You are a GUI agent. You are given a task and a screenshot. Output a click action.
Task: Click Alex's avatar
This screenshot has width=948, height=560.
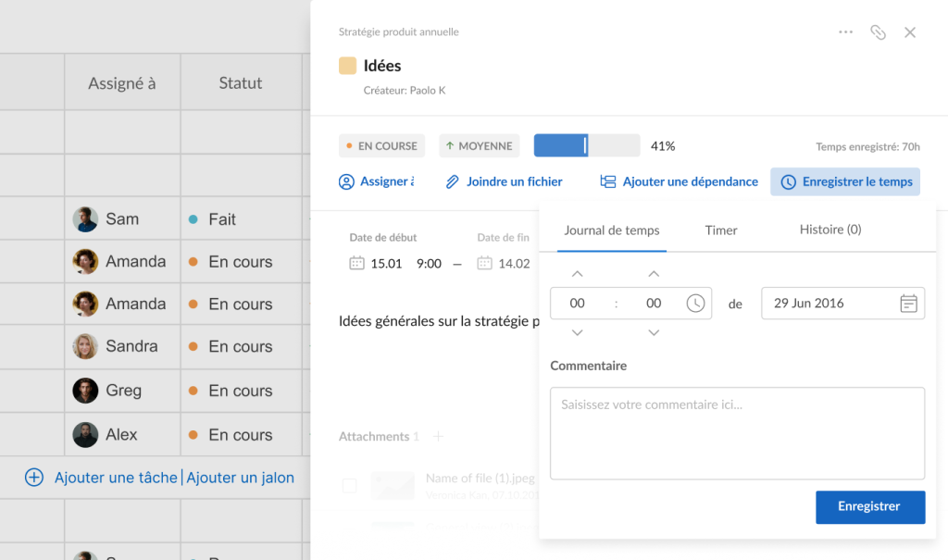click(x=85, y=435)
